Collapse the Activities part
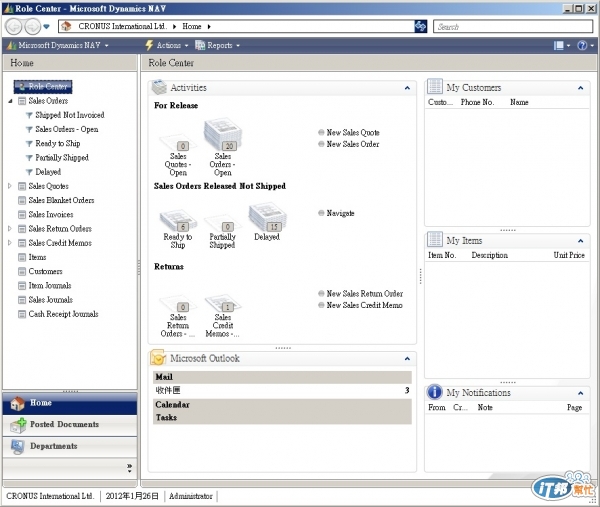This screenshot has height=507, width=600. (407, 88)
